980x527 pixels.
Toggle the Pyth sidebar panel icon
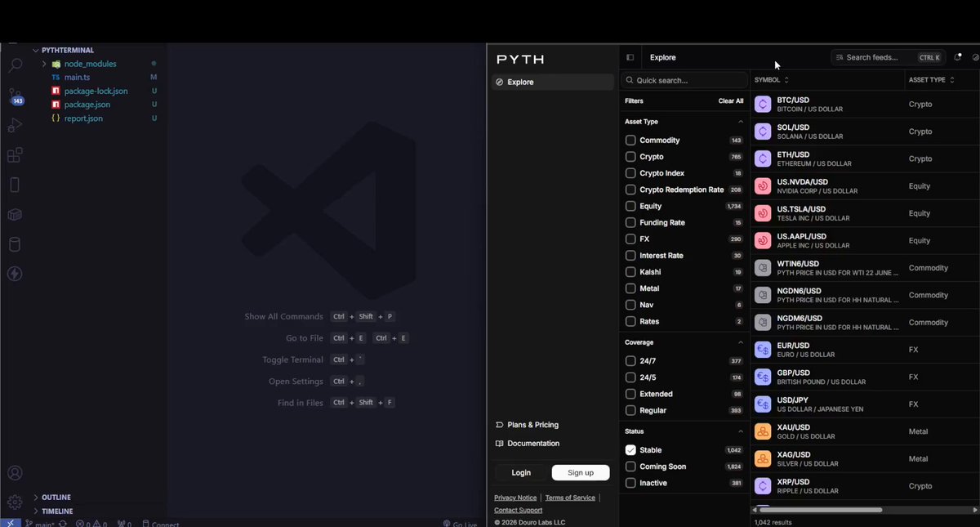click(x=630, y=58)
